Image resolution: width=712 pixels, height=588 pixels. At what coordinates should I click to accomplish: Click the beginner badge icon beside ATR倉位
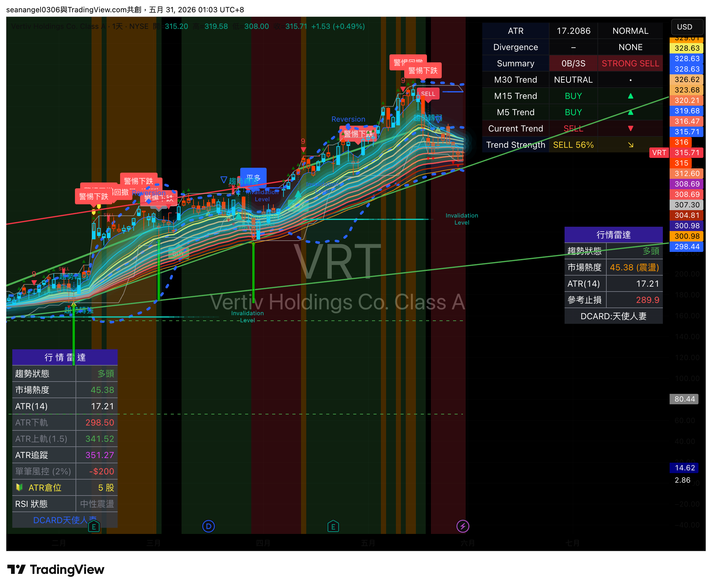click(x=19, y=487)
